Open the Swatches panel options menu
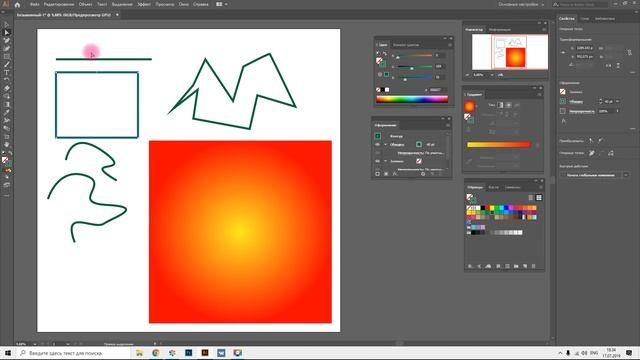Screen dimensions: 640x360 click(x=540, y=187)
